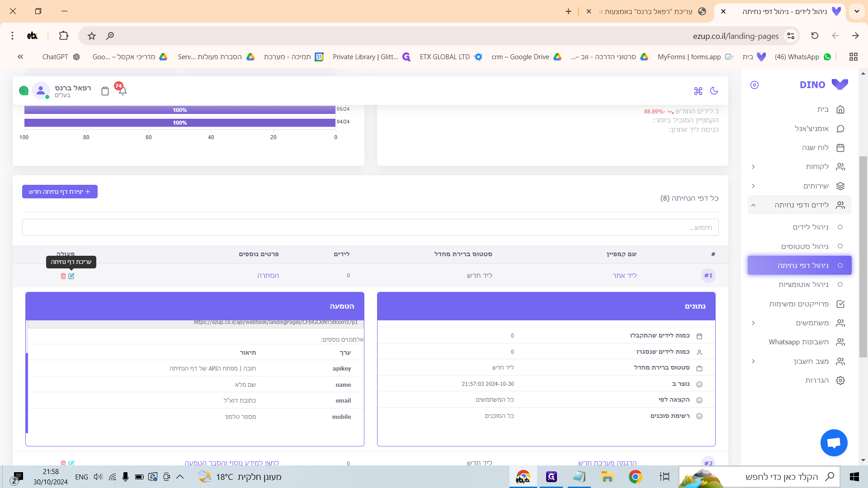Image resolution: width=868 pixels, height=488 pixels.
Task: Click the 04/24 100% progress bar
Action: (179, 123)
